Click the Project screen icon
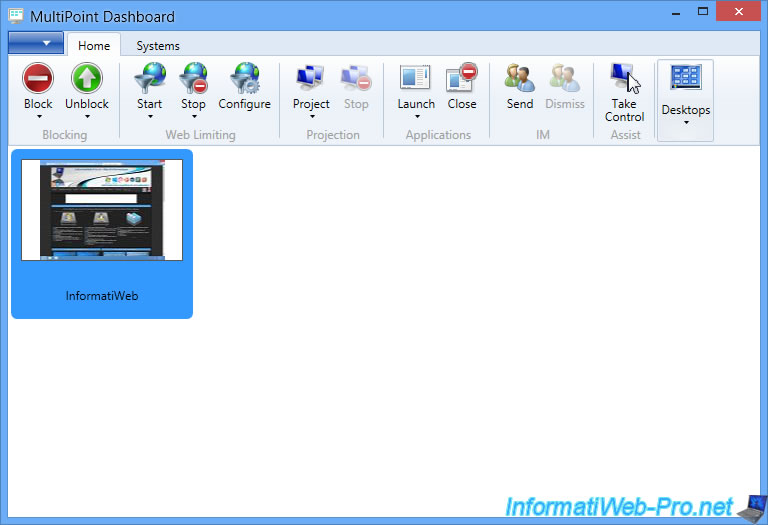 coord(311,79)
